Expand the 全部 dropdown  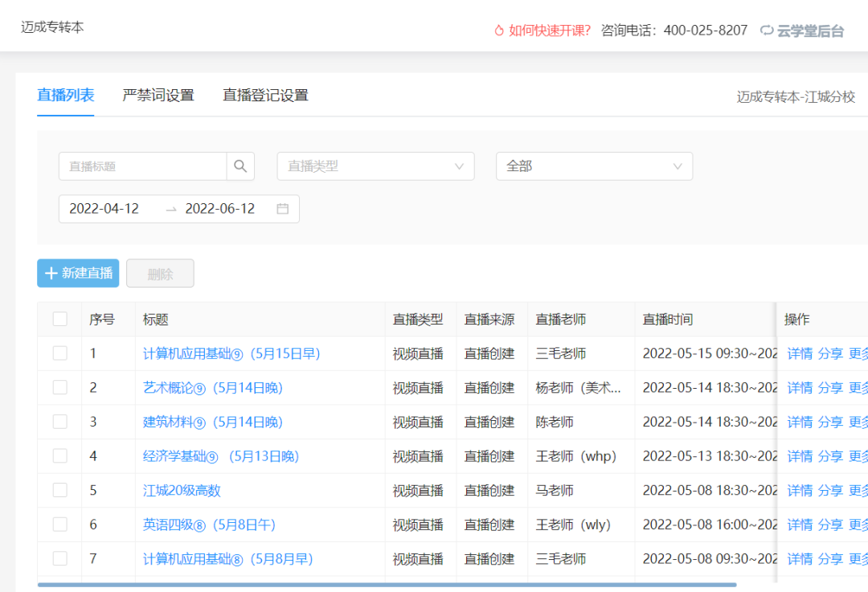(594, 166)
